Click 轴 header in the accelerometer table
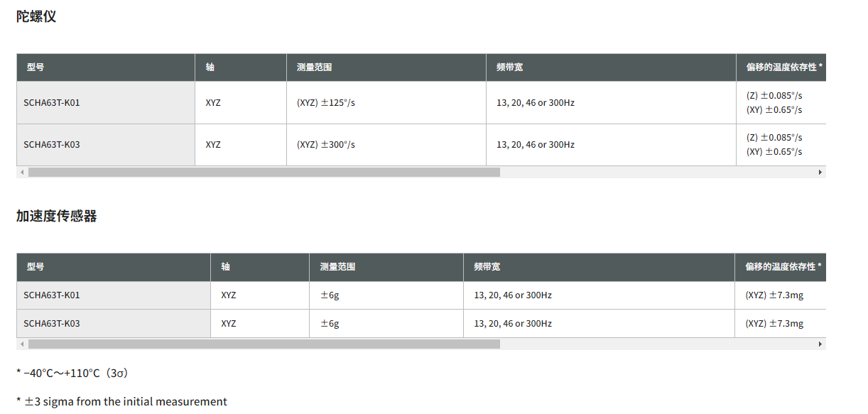This screenshot has height=414, width=868. (225, 267)
